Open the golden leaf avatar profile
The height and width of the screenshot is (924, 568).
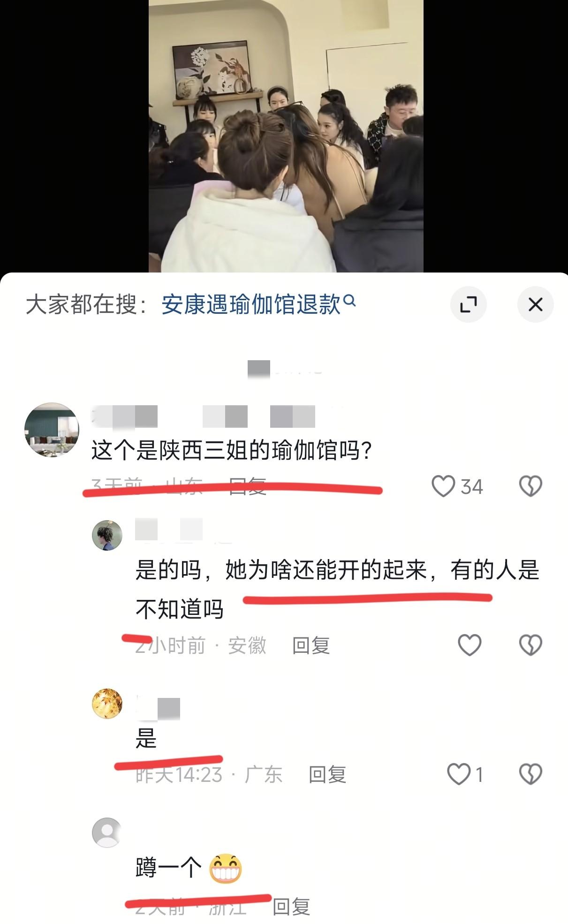(x=107, y=704)
